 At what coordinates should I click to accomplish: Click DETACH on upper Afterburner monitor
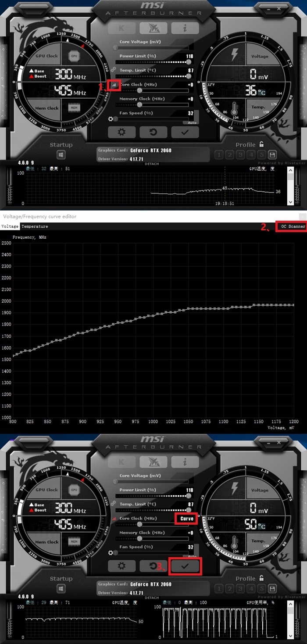152,164
